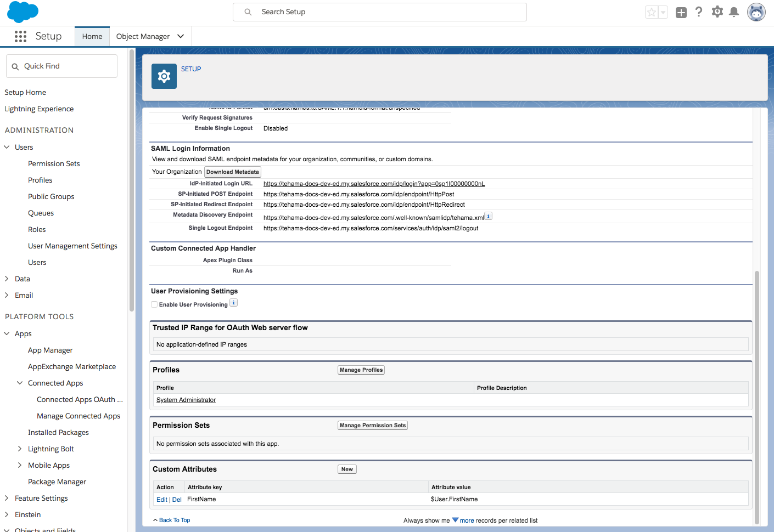The image size is (774, 532).
Task: Expand the Data section
Action: coord(7,279)
